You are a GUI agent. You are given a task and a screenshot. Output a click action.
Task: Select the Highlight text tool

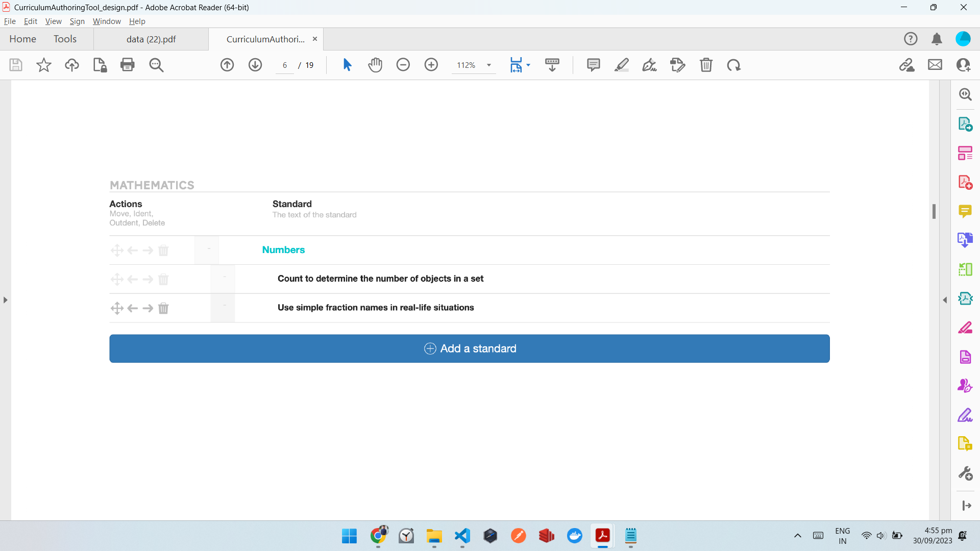pos(621,65)
